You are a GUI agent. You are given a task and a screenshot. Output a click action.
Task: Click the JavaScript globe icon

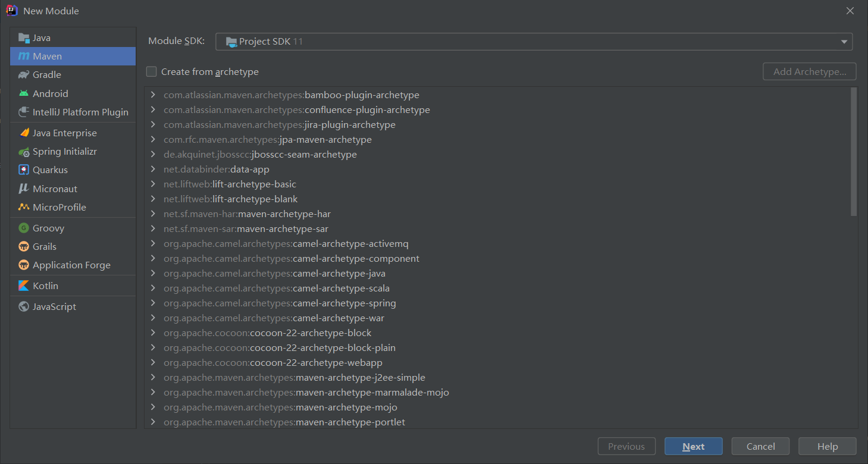24,307
